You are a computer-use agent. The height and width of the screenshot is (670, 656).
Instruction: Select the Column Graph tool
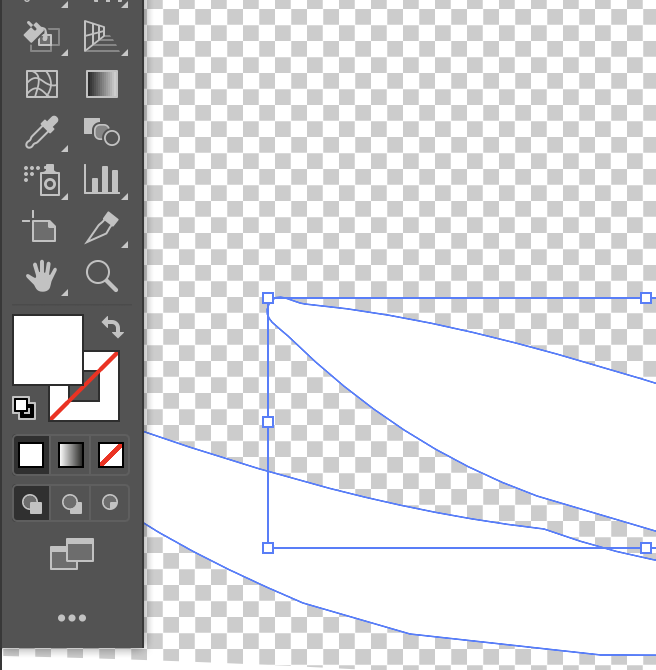click(x=102, y=179)
